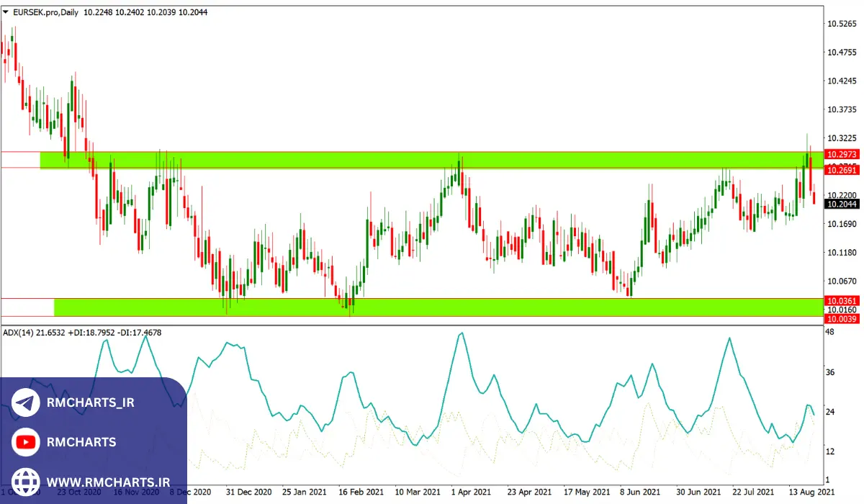Click the YouTube play icon
This screenshot has height=504, width=864.
click(26, 442)
